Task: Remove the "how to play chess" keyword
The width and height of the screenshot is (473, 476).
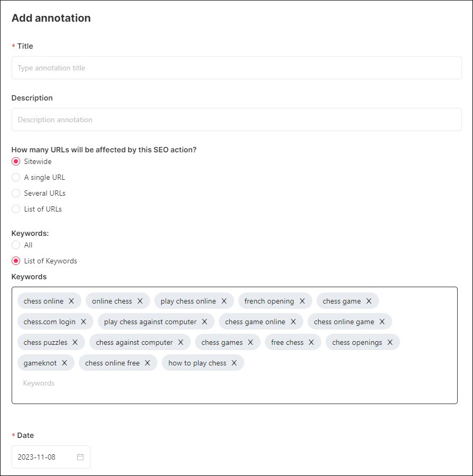Action: coord(233,363)
